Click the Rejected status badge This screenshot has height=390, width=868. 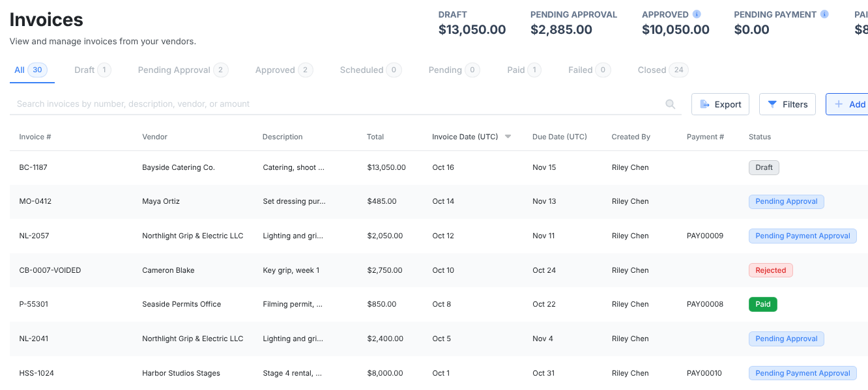tap(771, 270)
